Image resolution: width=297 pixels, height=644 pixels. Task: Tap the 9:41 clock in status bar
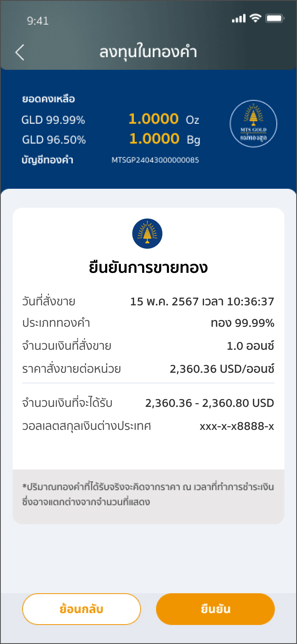[x=38, y=21]
